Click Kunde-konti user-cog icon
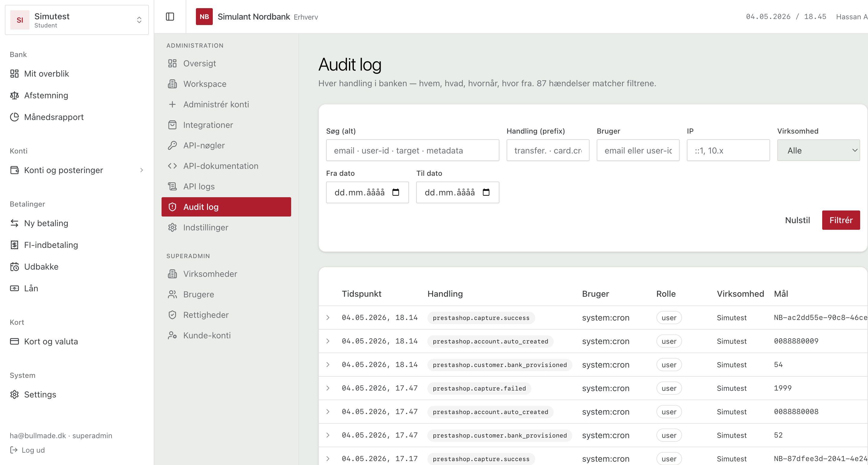868x465 pixels. (x=172, y=336)
